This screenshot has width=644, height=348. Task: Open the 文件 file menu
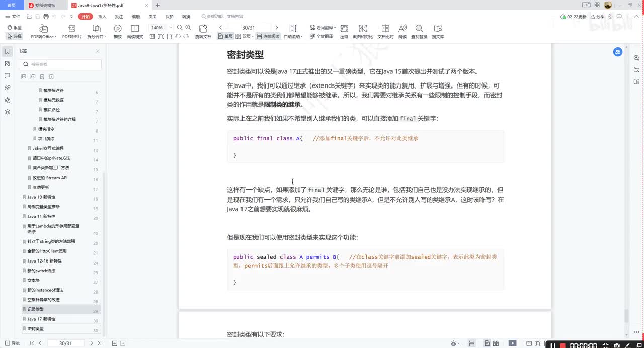point(13,16)
